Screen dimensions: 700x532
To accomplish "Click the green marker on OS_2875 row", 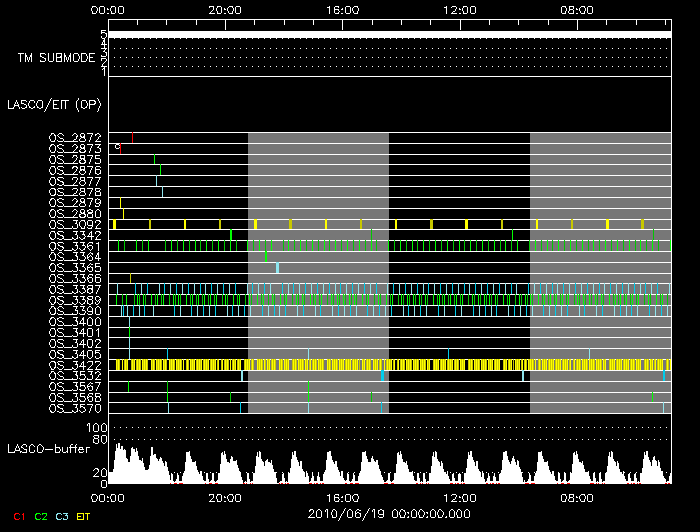I will click(x=155, y=159).
